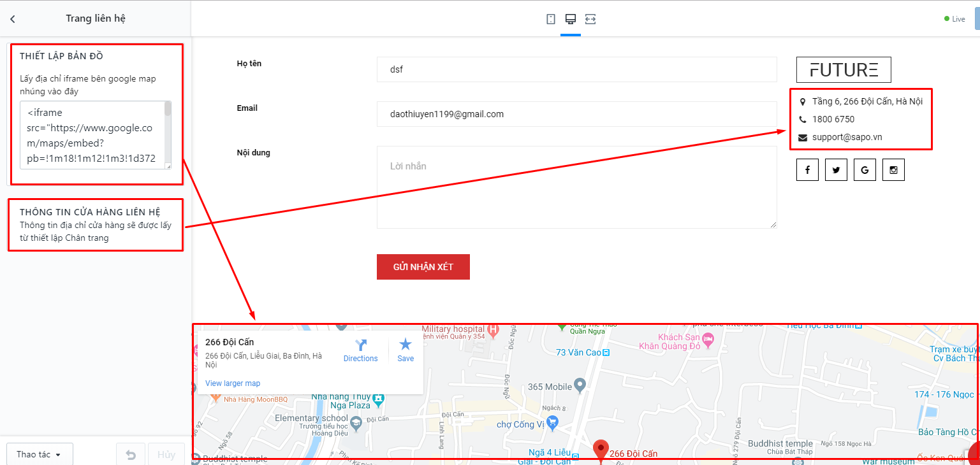The height and width of the screenshot is (465, 980).
Task: Open the Facebook social icon
Action: tap(807, 170)
